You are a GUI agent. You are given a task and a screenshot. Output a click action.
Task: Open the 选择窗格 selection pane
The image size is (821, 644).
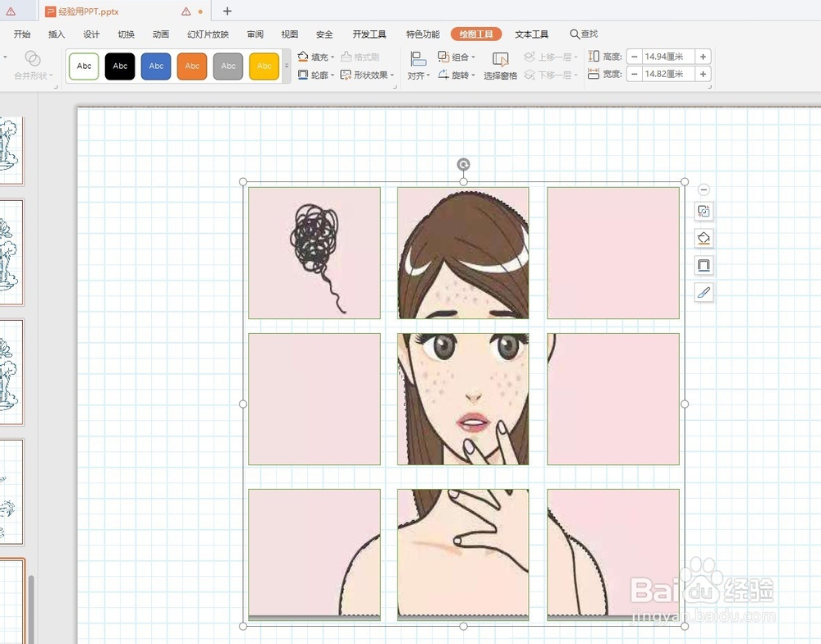500,66
